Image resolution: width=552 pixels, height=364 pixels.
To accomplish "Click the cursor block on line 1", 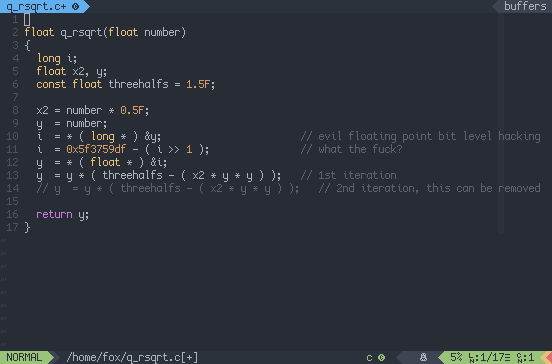I will (x=27, y=20).
